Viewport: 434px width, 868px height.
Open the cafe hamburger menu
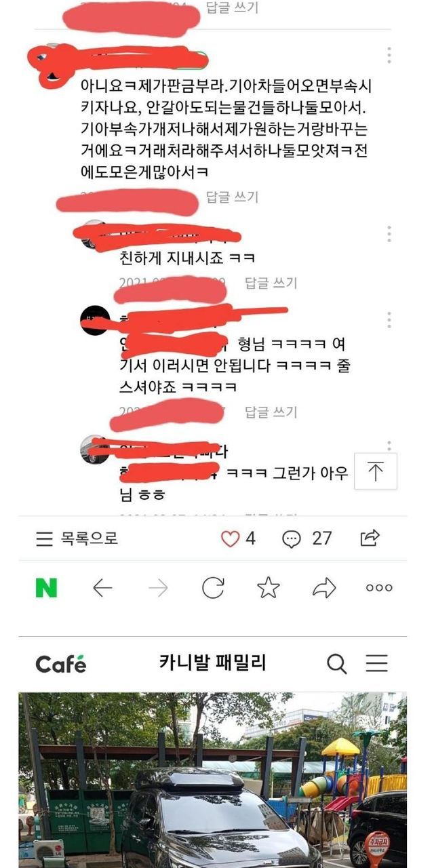point(377,663)
